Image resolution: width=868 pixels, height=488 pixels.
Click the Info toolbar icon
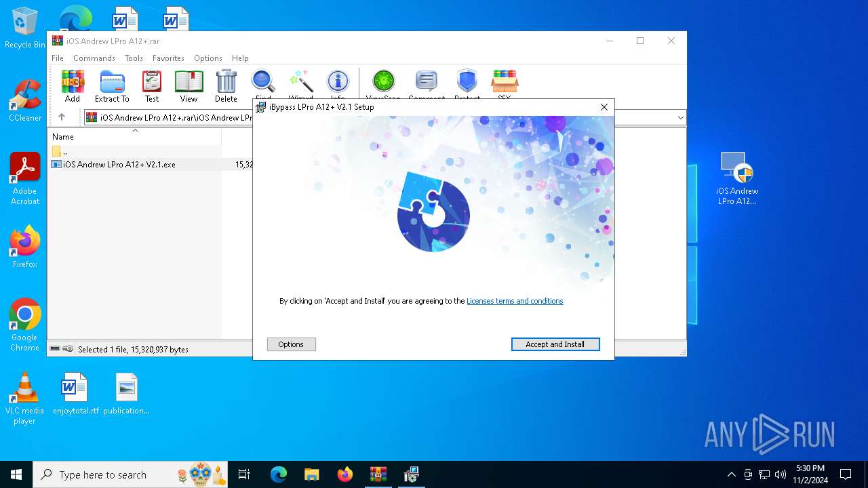click(x=338, y=83)
